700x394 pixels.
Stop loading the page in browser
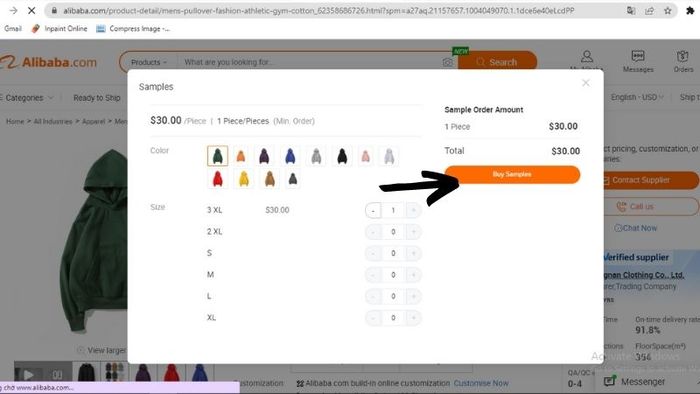31,10
